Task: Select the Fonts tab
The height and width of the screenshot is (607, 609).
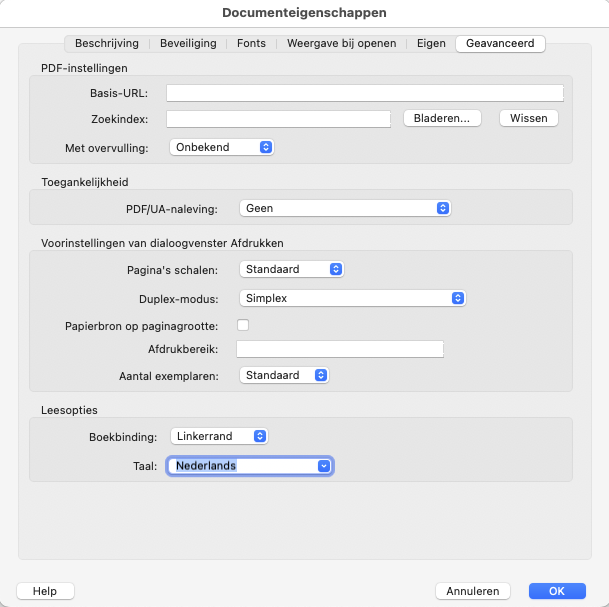Action: (x=251, y=43)
